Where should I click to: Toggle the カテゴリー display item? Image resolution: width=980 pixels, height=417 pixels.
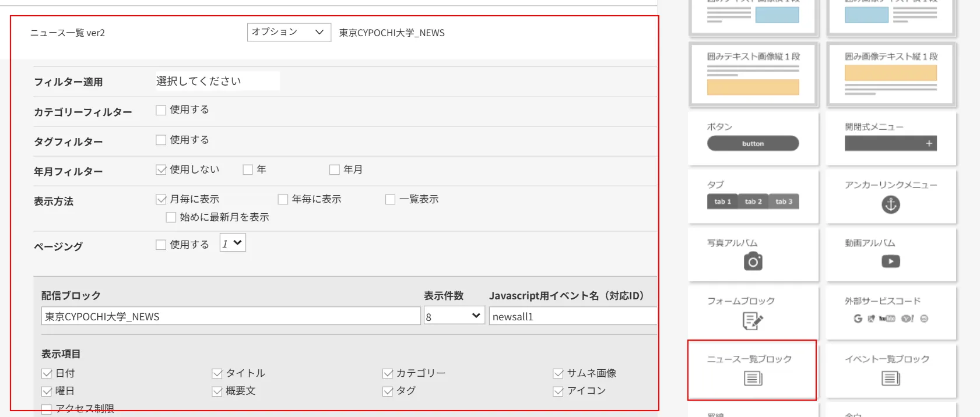388,374
